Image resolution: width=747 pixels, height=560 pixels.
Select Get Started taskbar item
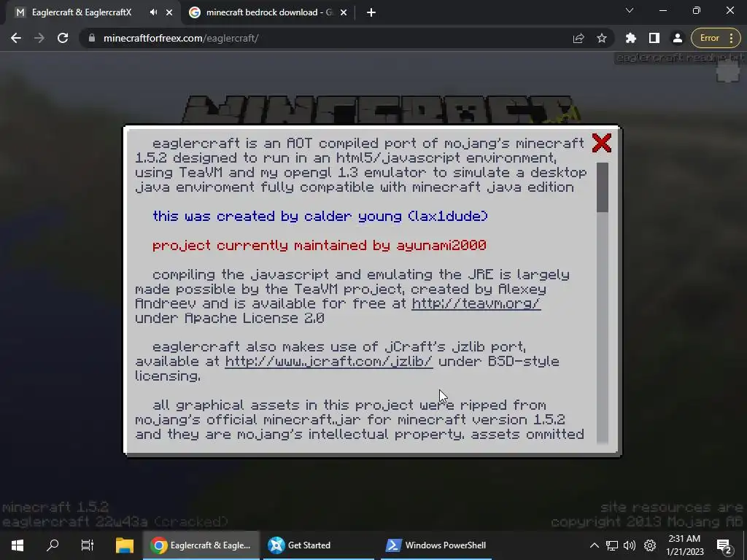tap(318, 545)
